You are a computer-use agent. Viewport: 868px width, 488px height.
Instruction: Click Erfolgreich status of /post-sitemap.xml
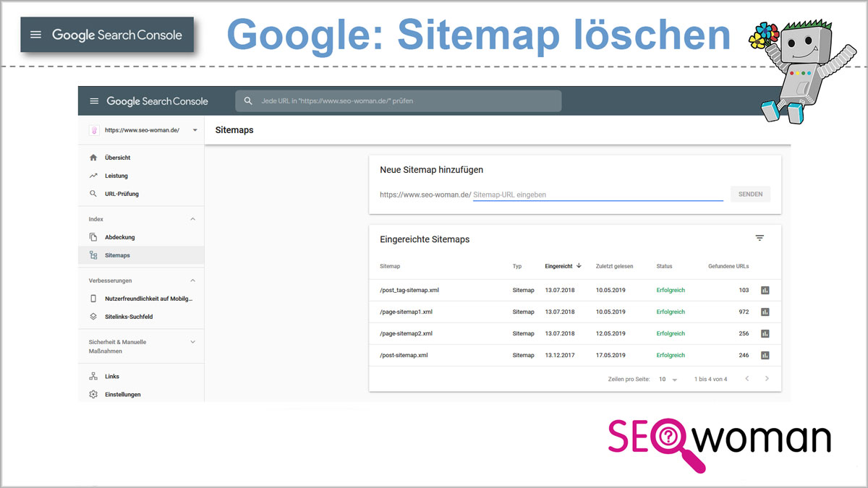(671, 355)
